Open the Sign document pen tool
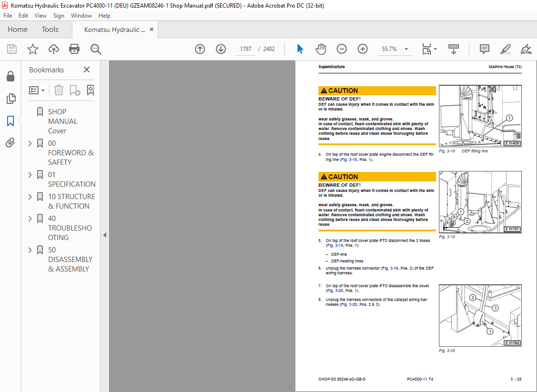Viewport: 537px width, 392px height. coord(526,49)
